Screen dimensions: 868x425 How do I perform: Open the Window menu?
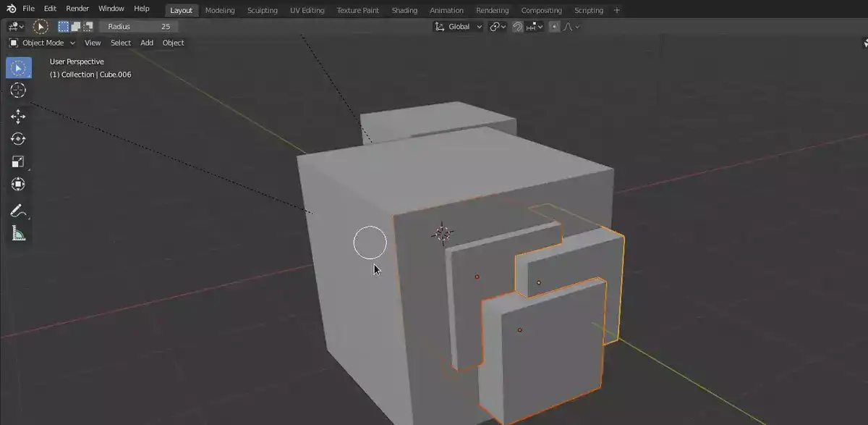111,9
